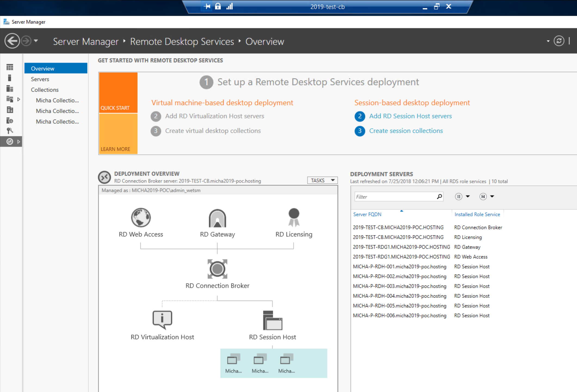This screenshot has width=577, height=392.
Task: Click the Server Manager title bar icon
Action: coord(6,22)
